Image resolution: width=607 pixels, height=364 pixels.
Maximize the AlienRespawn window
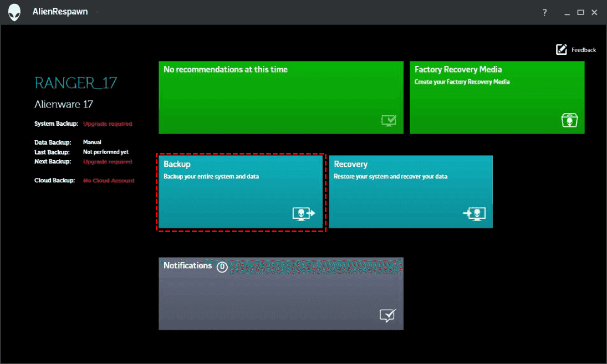[581, 12]
